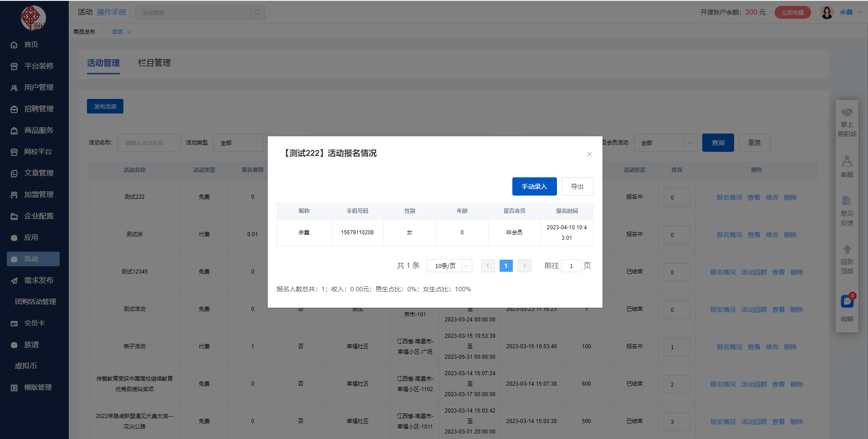
Task: Click 回到顶部 arrow icon
Action: 847,249
